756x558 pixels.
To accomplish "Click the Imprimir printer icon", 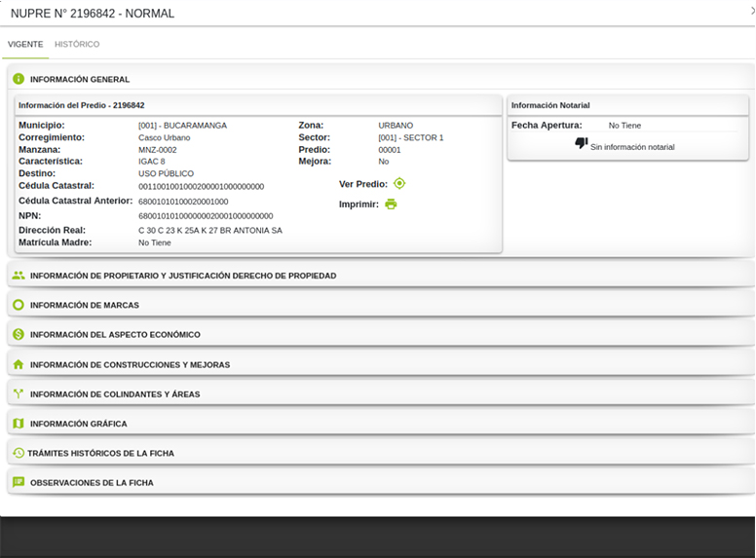I will tap(391, 205).
